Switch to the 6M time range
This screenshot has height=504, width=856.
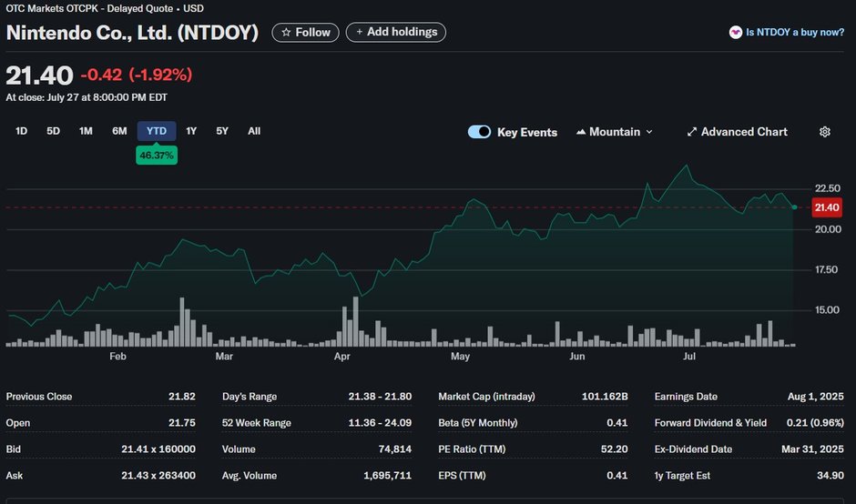(x=119, y=131)
